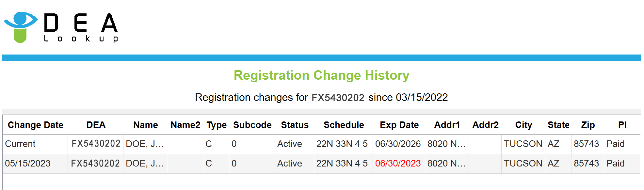Viewport: 644px width, 190px height.
Task: Click the Zip column header
Action: pyautogui.click(x=588, y=125)
